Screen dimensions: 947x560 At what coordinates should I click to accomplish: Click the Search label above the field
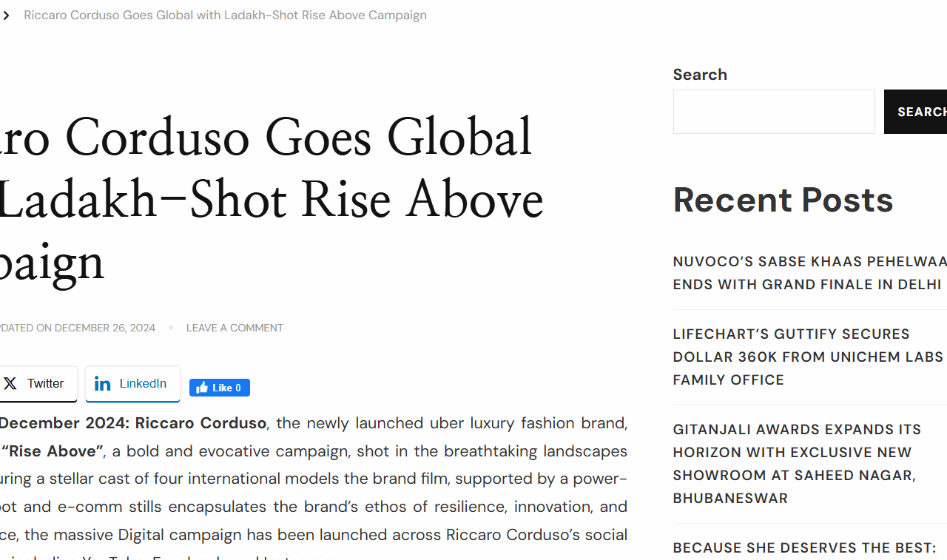pos(700,75)
